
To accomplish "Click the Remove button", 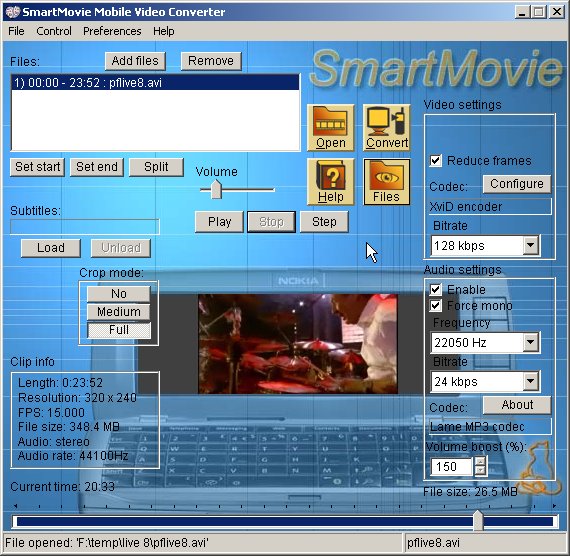I will (211, 61).
